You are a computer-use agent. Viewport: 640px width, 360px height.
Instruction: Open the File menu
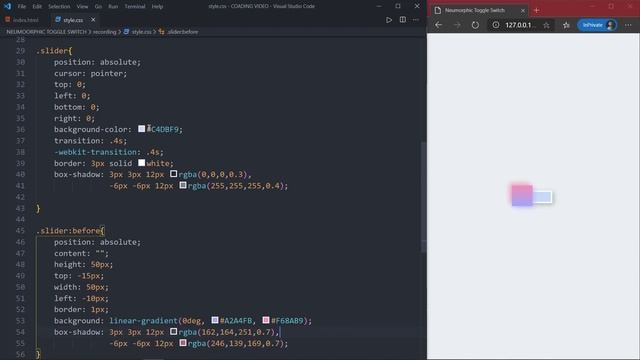coord(22,7)
